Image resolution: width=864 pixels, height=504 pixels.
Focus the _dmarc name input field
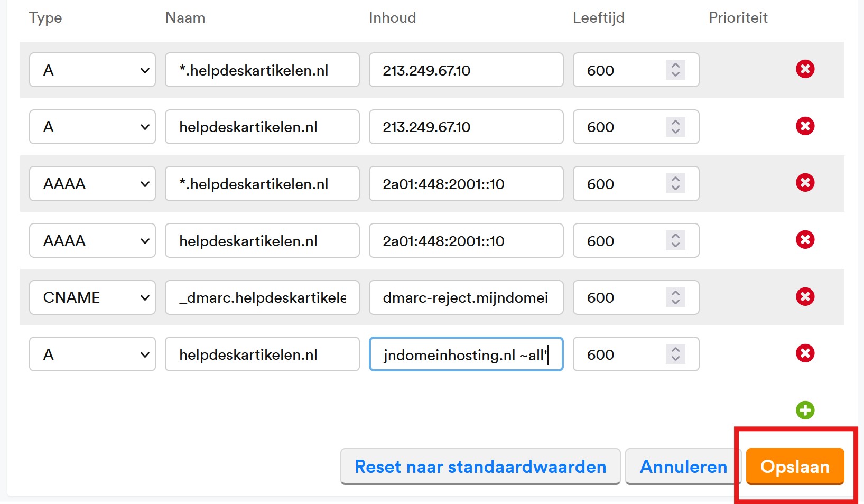pos(262,297)
